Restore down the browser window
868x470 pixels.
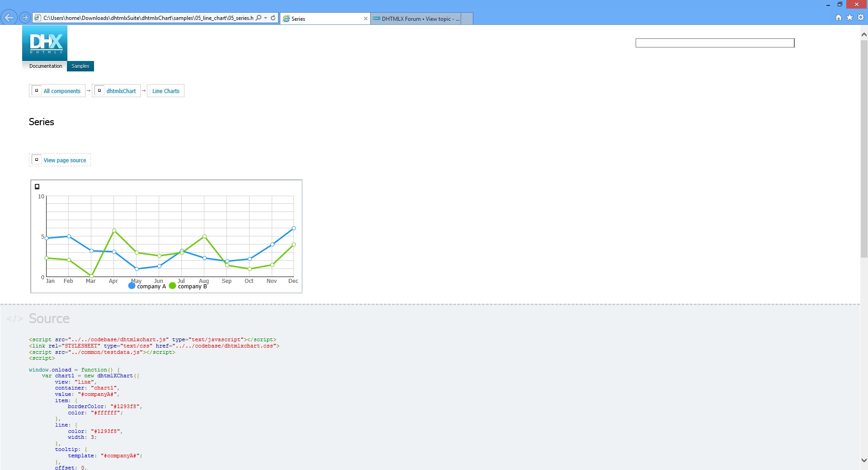840,5
